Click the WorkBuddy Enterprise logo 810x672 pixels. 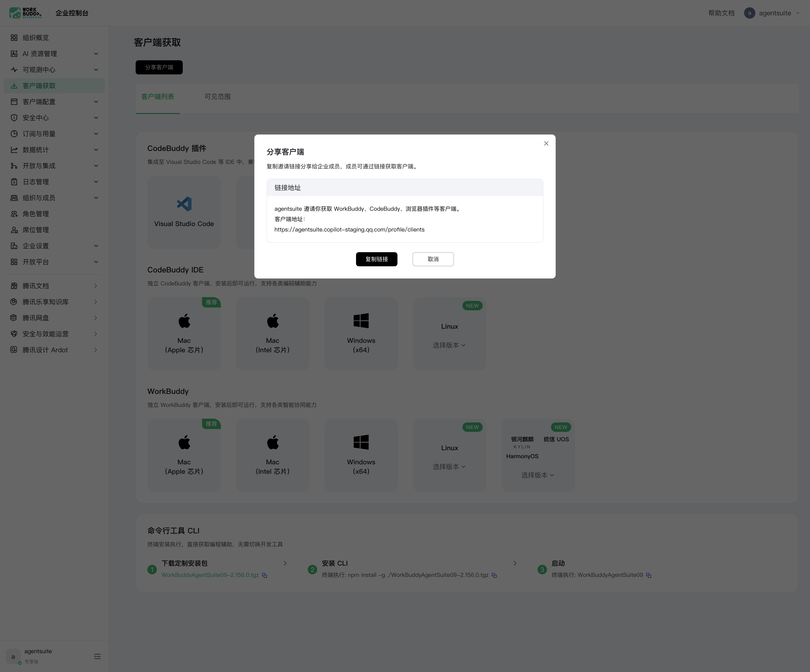(25, 13)
